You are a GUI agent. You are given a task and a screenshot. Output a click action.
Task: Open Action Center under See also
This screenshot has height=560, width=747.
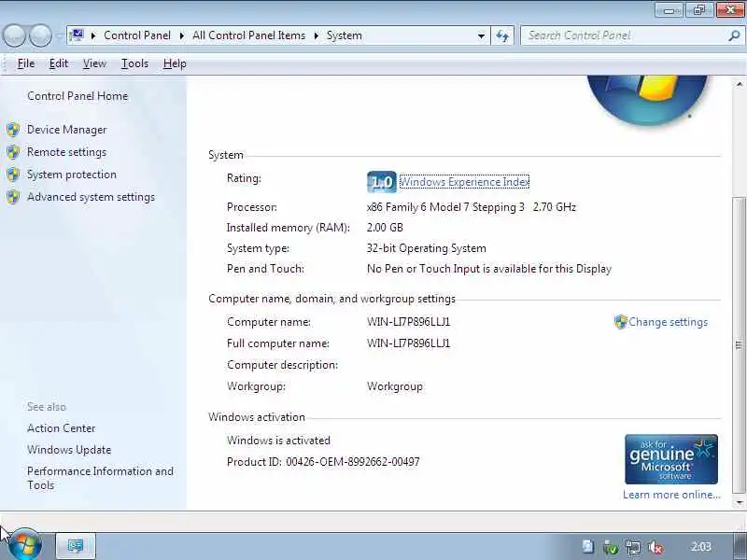[x=62, y=428]
